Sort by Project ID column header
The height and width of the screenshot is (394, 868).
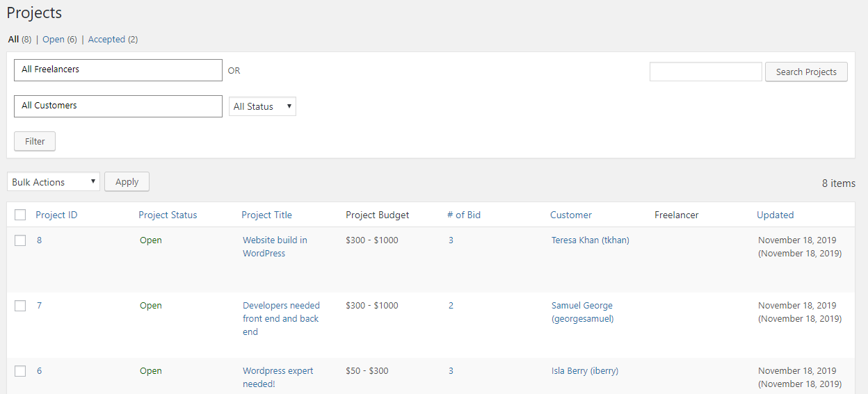(56, 215)
